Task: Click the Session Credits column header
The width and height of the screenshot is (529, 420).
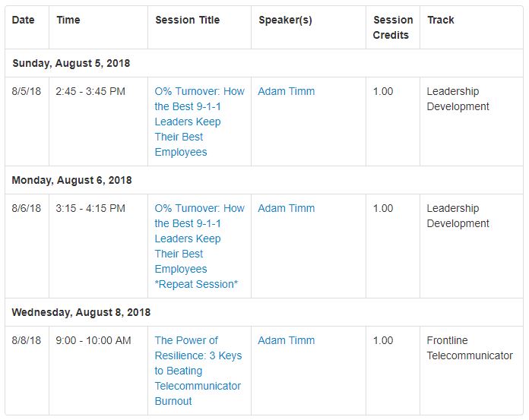Action: [392, 27]
